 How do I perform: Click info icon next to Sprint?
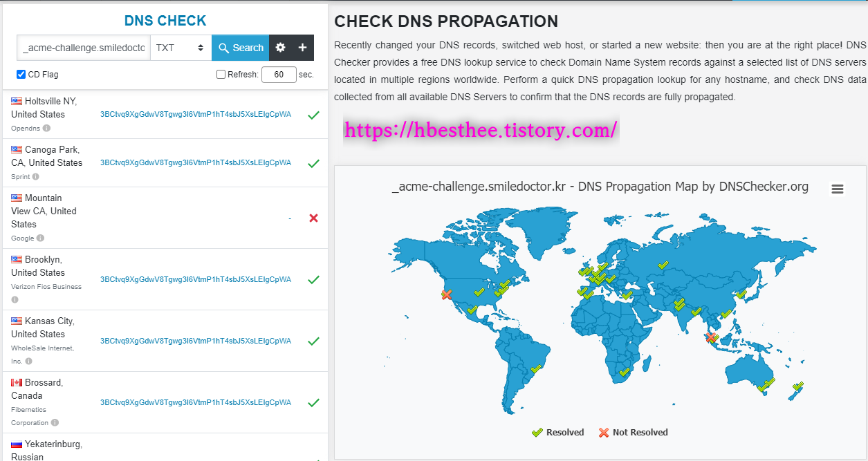35,177
